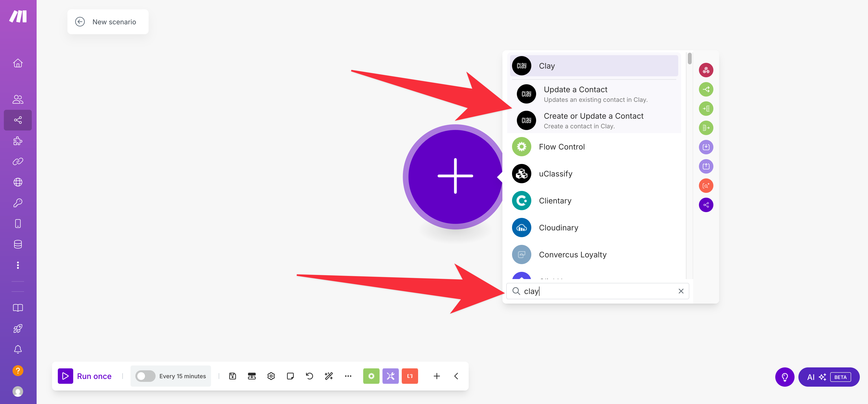Screen dimensions: 868x404
Task: Click the Run once button
Action: click(85, 376)
